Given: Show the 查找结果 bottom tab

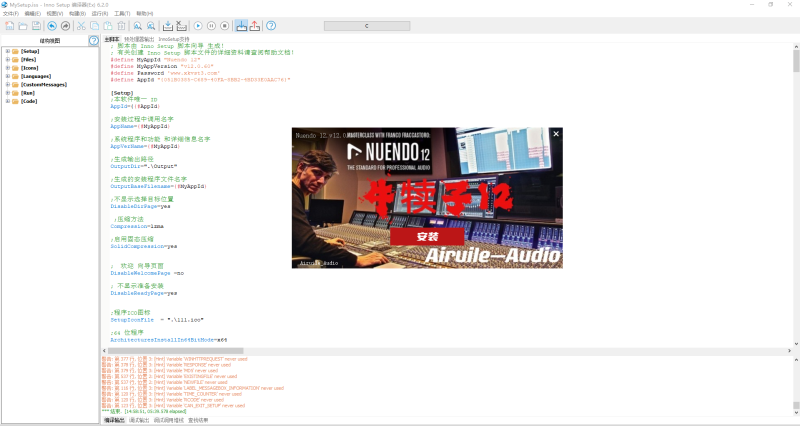Looking at the screenshot, I should (x=198, y=420).
